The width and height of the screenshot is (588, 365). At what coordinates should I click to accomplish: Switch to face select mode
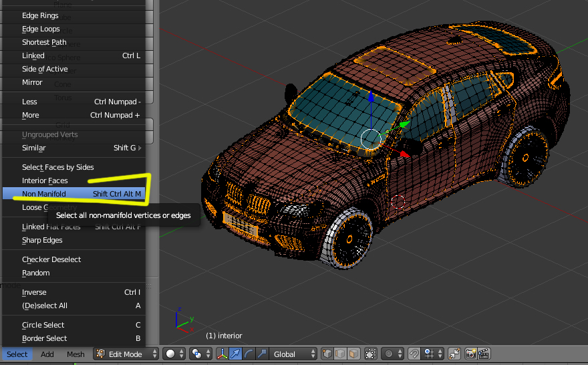[x=353, y=354]
